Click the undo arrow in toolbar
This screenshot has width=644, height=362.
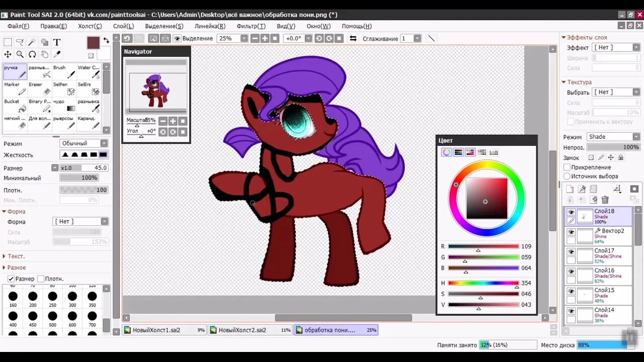point(127,38)
